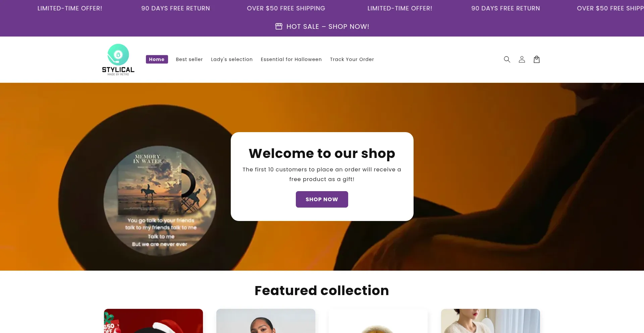Open the Lady's selection menu
This screenshot has height=333, width=644.
[232, 59]
